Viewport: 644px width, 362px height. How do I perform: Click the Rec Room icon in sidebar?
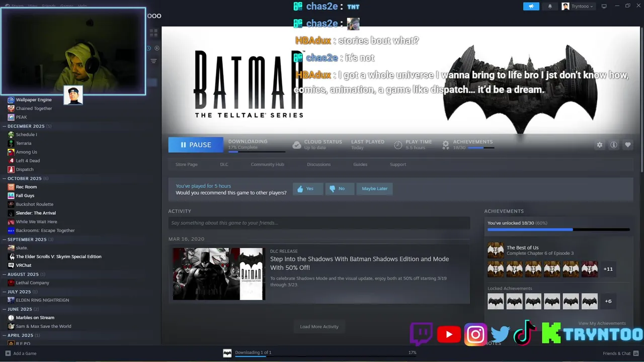(x=11, y=187)
